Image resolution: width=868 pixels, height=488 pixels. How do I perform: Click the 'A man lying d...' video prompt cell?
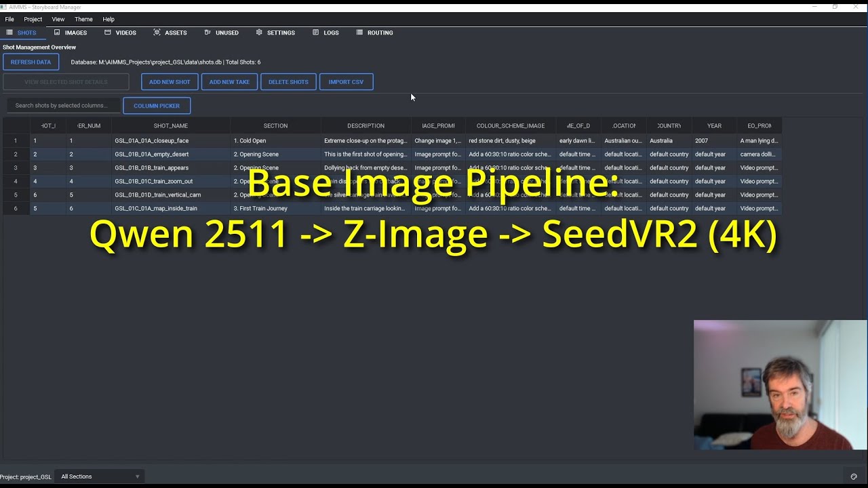coord(759,141)
